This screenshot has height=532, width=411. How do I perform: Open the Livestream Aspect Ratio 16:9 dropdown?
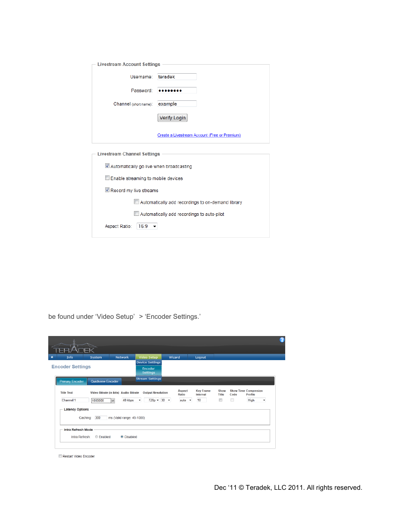147,226
